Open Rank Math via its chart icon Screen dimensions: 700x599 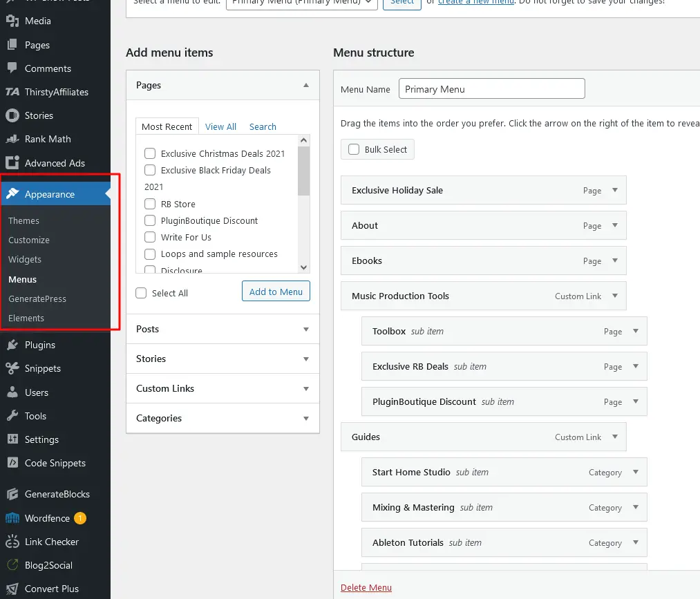pos(12,139)
